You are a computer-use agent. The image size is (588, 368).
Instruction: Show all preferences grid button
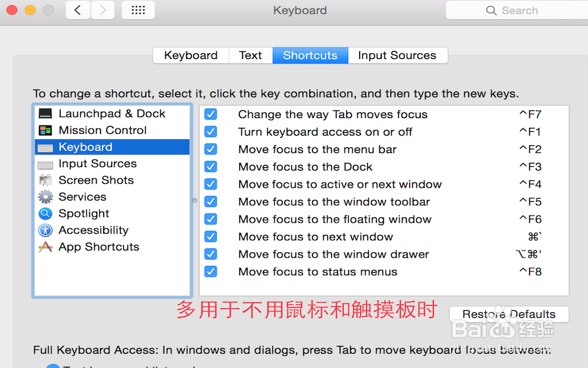pyautogui.click(x=137, y=10)
